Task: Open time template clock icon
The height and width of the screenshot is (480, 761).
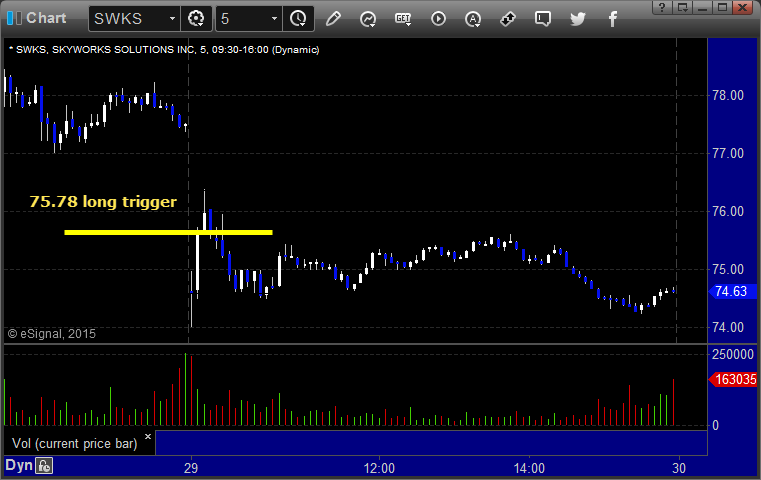Action: [298, 19]
